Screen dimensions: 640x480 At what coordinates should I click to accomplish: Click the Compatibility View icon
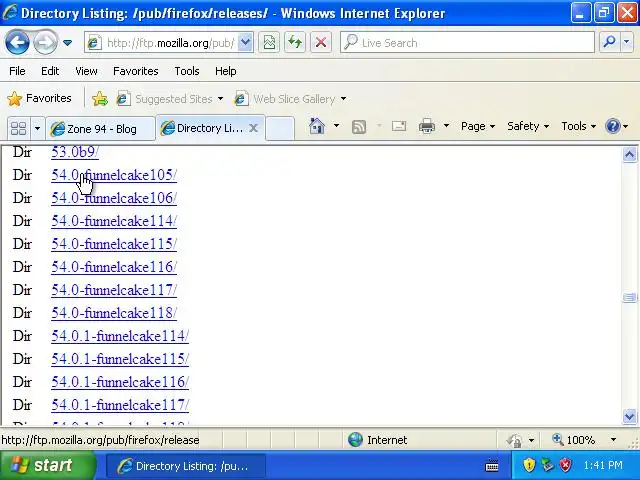click(x=269, y=42)
